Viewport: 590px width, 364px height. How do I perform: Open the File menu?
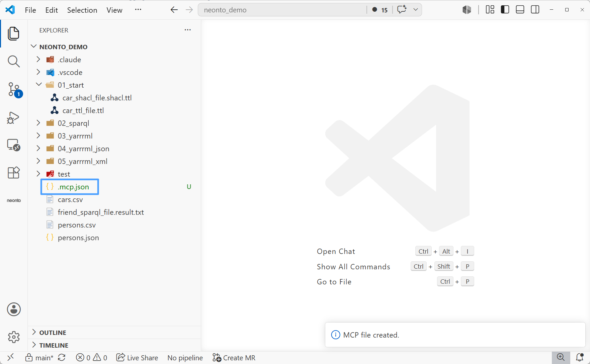[30, 10]
